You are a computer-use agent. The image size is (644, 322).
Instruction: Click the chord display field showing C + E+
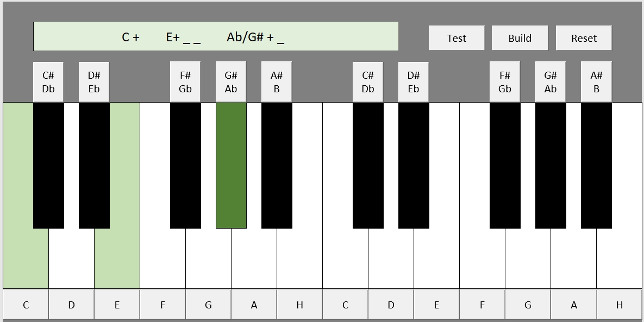(x=216, y=36)
